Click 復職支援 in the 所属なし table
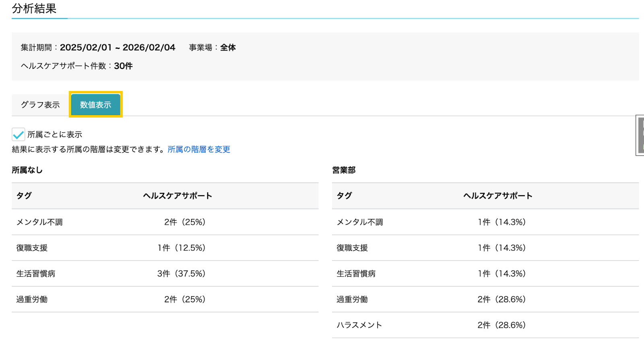This screenshot has width=644, height=347. pos(32,248)
